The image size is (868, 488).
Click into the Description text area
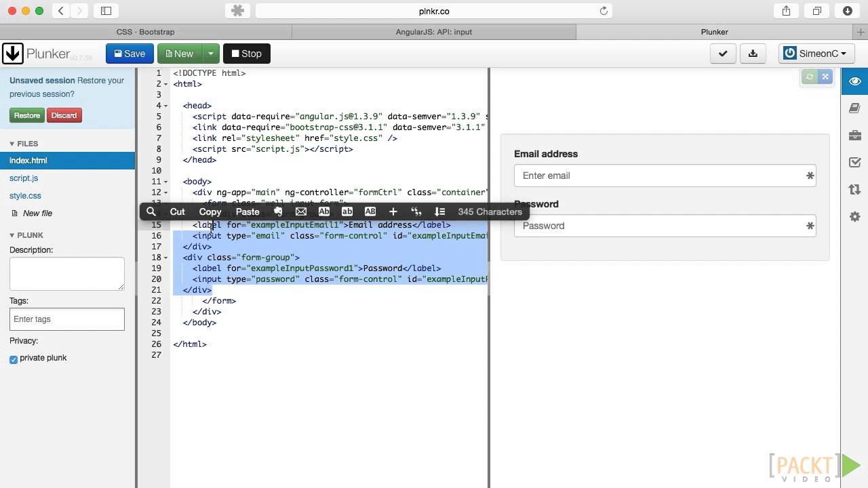(67, 274)
